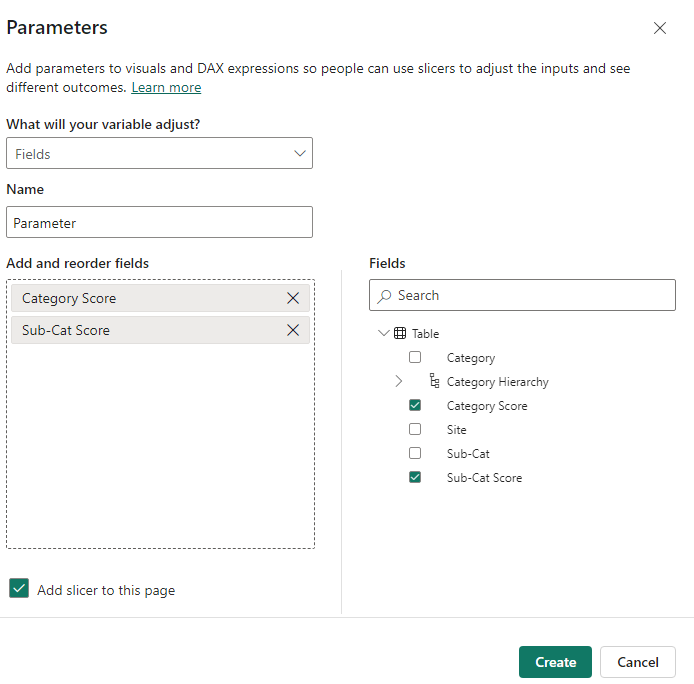The image size is (694, 684).
Task: Uncheck the Category Score field checkbox
Action: pyautogui.click(x=415, y=405)
